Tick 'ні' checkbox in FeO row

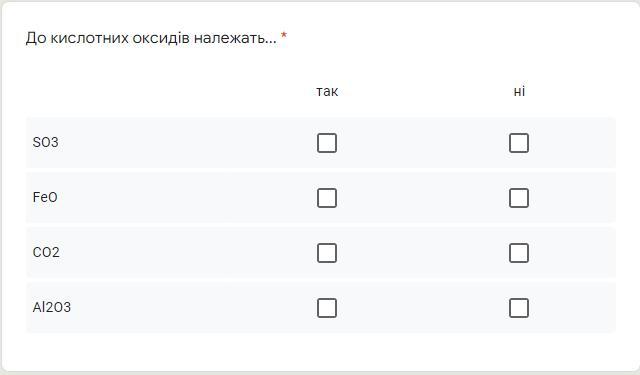click(519, 198)
